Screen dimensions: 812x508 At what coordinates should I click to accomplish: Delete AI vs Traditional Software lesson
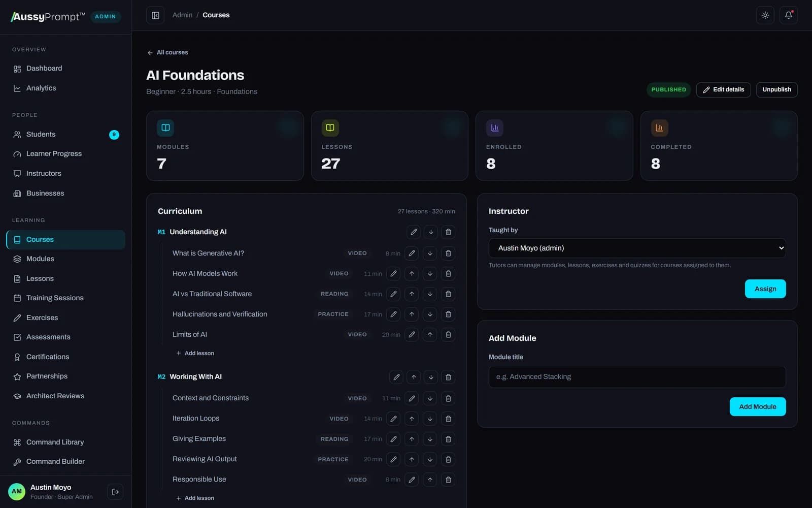(x=448, y=294)
